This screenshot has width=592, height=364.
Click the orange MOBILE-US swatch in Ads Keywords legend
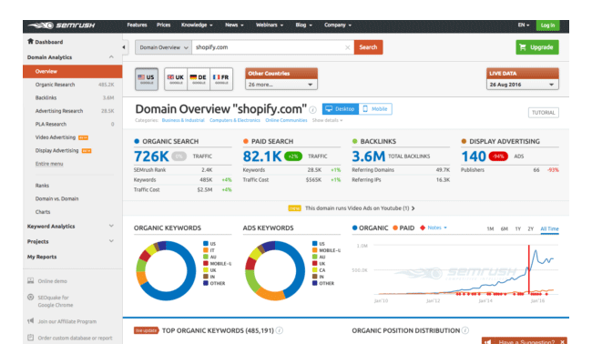[315, 250]
